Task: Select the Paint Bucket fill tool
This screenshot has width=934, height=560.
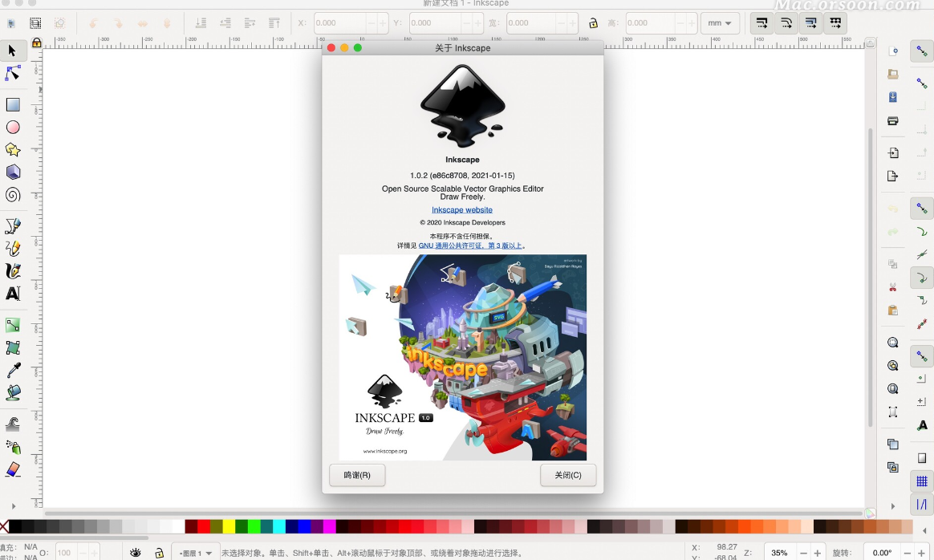Action: pos(13,392)
